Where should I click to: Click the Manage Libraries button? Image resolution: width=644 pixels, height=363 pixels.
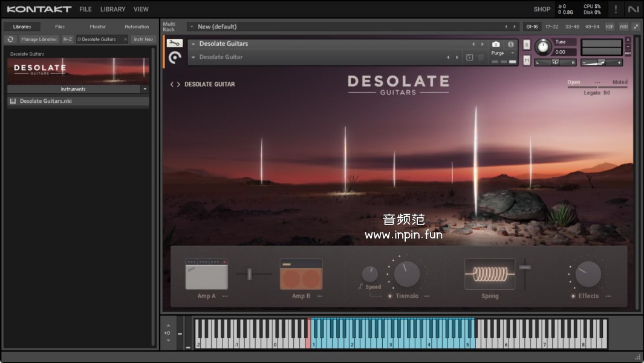tap(39, 39)
